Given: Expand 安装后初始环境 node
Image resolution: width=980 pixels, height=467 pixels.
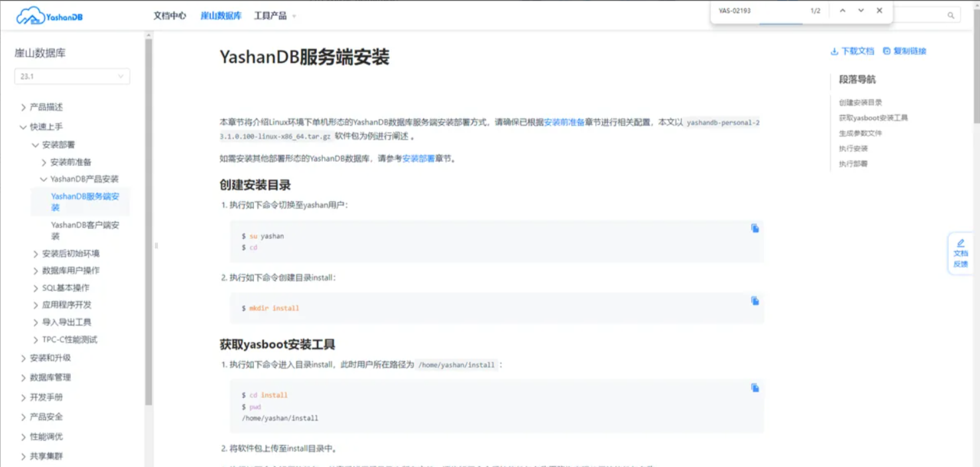Looking at the screenshot, I should coord(36,253).
